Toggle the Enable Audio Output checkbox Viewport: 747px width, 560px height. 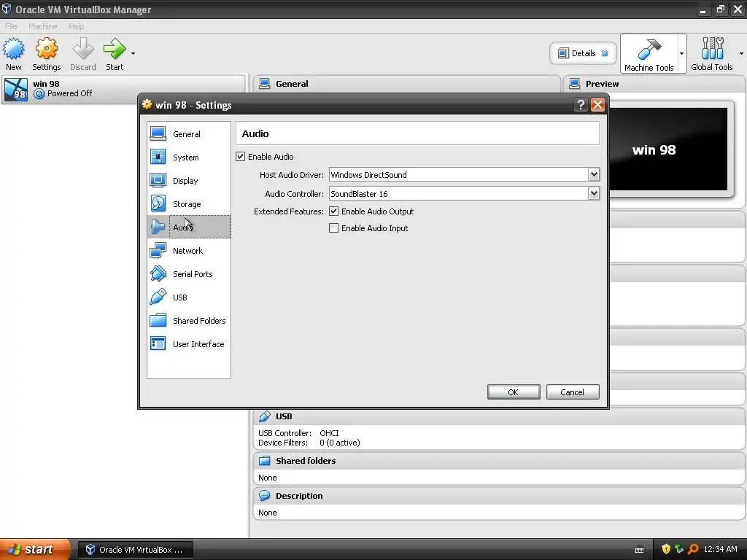(x=334, y=211)
